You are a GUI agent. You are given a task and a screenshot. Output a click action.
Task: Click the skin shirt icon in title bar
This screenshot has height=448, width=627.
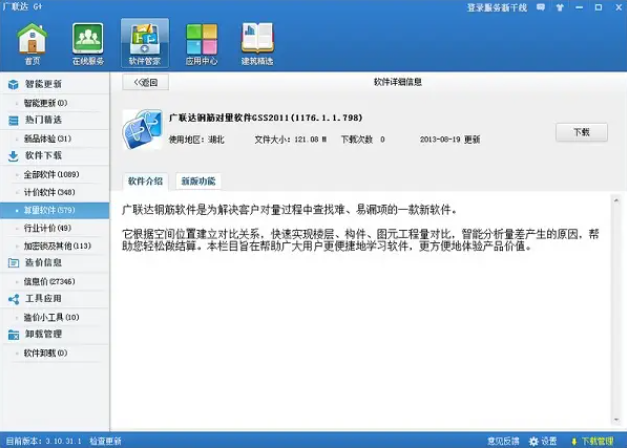[x=560, y=7]
